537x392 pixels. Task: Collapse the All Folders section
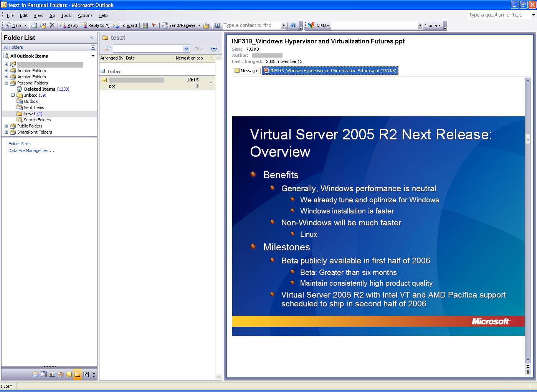coord(93,47)
